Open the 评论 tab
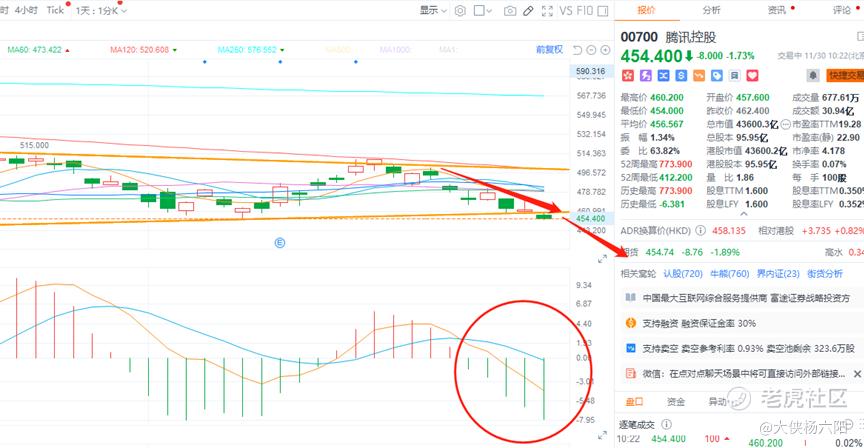This screenshot has height=448, width=864. [x=842, y=10]
